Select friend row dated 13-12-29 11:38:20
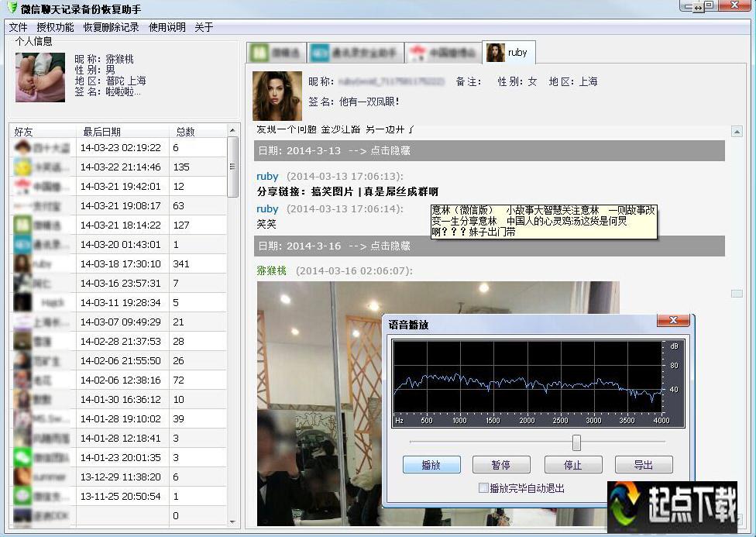This screenshot has width=756, height=537. [119, 477]
